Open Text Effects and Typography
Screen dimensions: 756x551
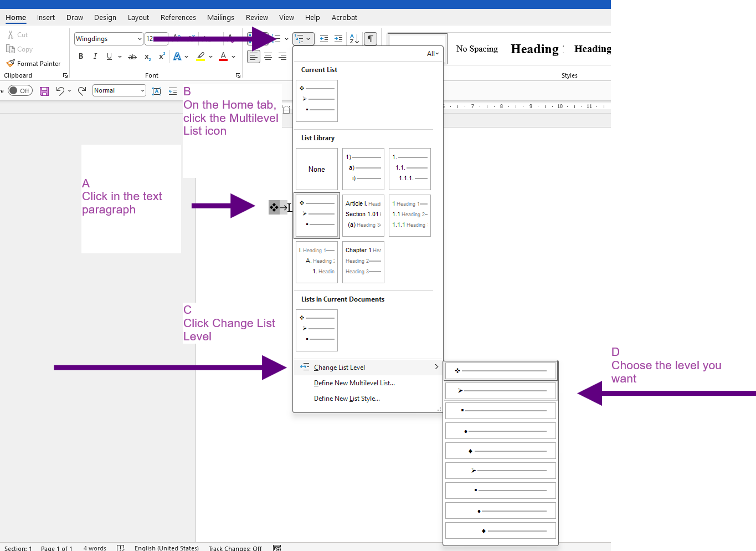[177, 57]
